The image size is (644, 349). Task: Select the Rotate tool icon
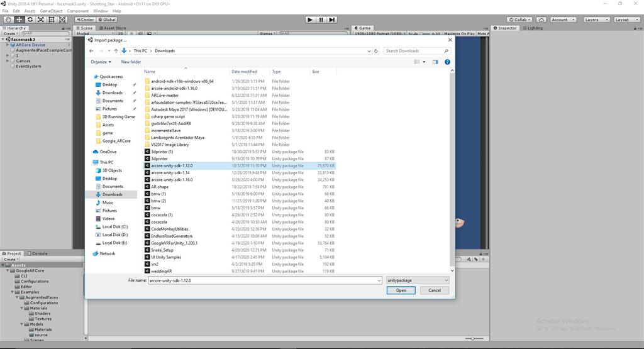pos(30,19)
